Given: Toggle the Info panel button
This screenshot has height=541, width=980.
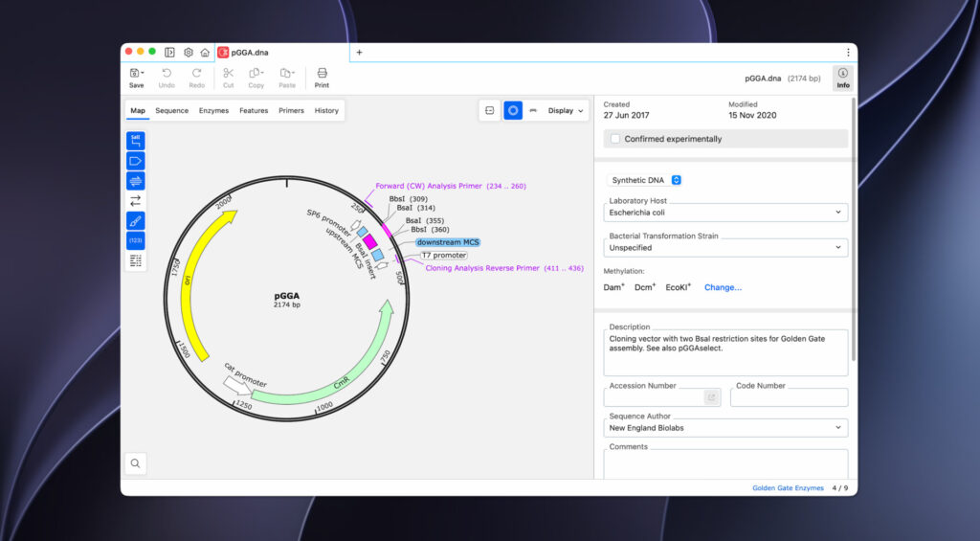Looking at the screenshot, I should pyautogui.click(x=843, y=79).
